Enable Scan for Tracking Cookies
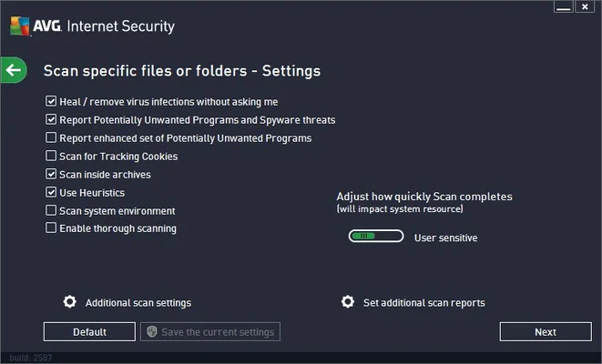This screenshot has width=602, height=364. (x=51, y=157)
